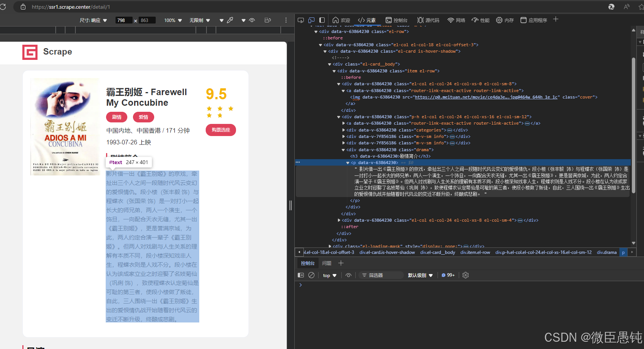Collapse the selected p element node
Screen dimensions: 644x349
point(348,162)
